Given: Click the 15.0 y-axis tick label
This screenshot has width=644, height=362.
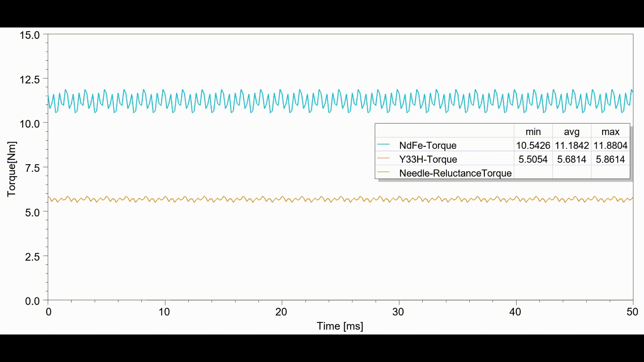Looking at the screenshot, I should (30, 35).
